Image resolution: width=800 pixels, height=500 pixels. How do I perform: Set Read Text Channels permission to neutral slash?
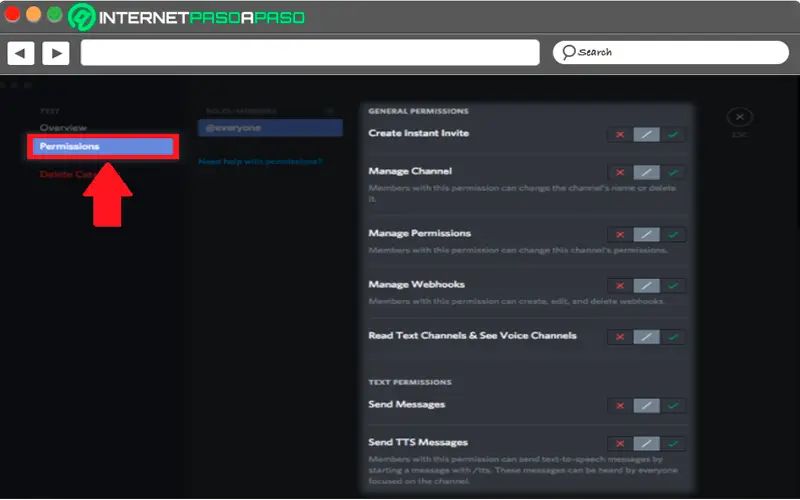click(x=646, y=337)
